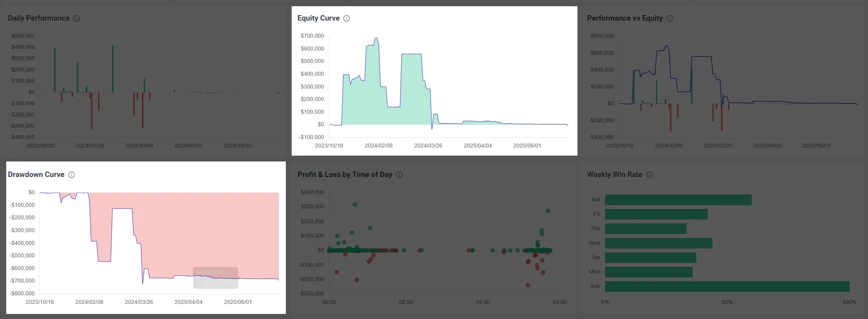Click the Sat bar in Weekly Win Rate
This screenshot has height=319, width=868.
point(678,200)
